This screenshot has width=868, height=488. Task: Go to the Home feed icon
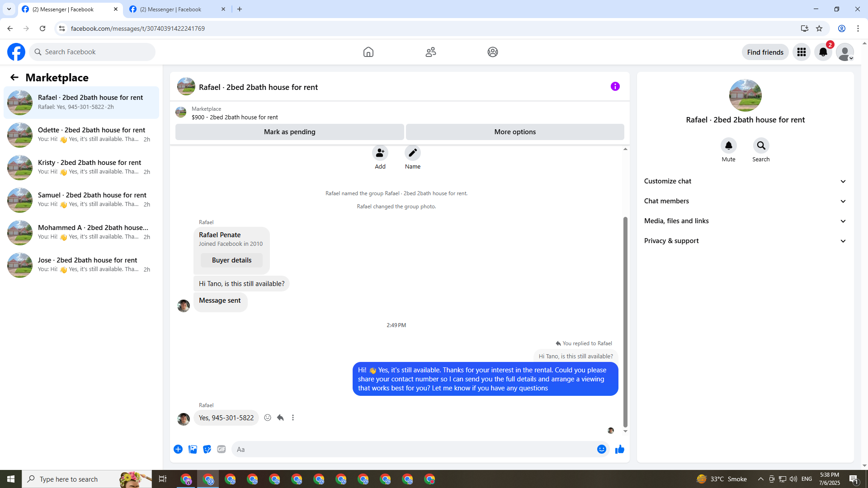click(x=368, y=52)
